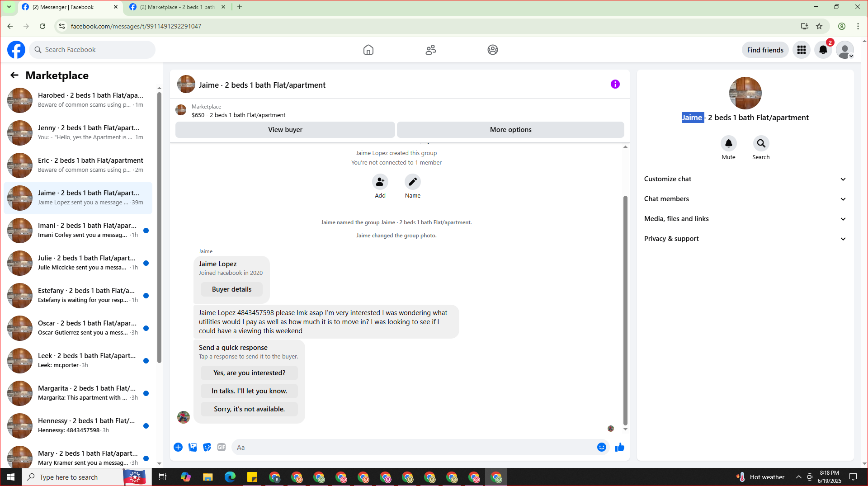
Task: Open a new browser tab
Action: click(240, 7)
